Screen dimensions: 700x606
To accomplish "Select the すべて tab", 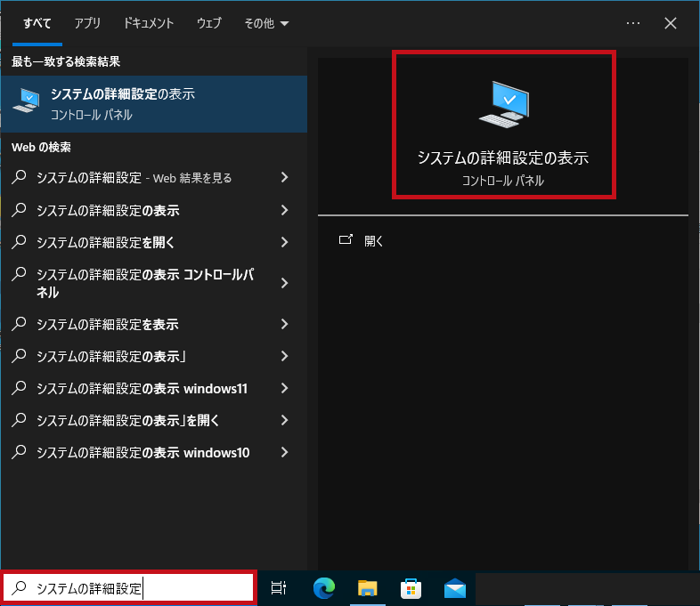I will pyautogui.click(x=37, y=23).
